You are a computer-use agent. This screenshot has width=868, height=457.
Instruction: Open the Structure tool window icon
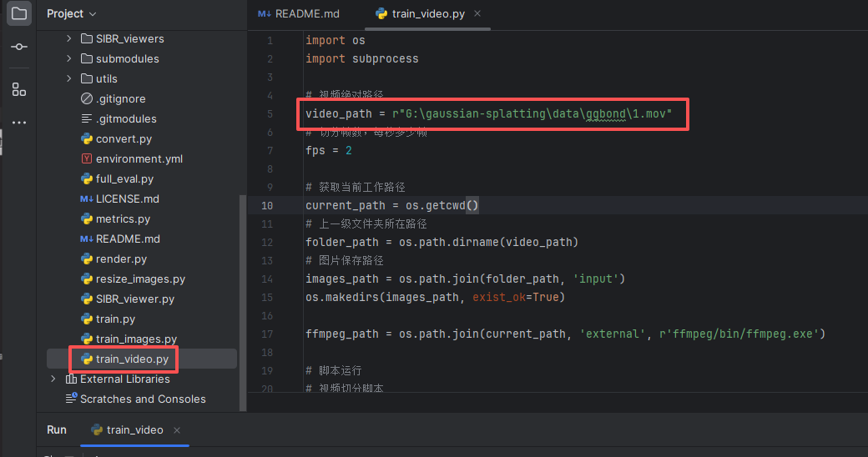(x=18, y=89)
